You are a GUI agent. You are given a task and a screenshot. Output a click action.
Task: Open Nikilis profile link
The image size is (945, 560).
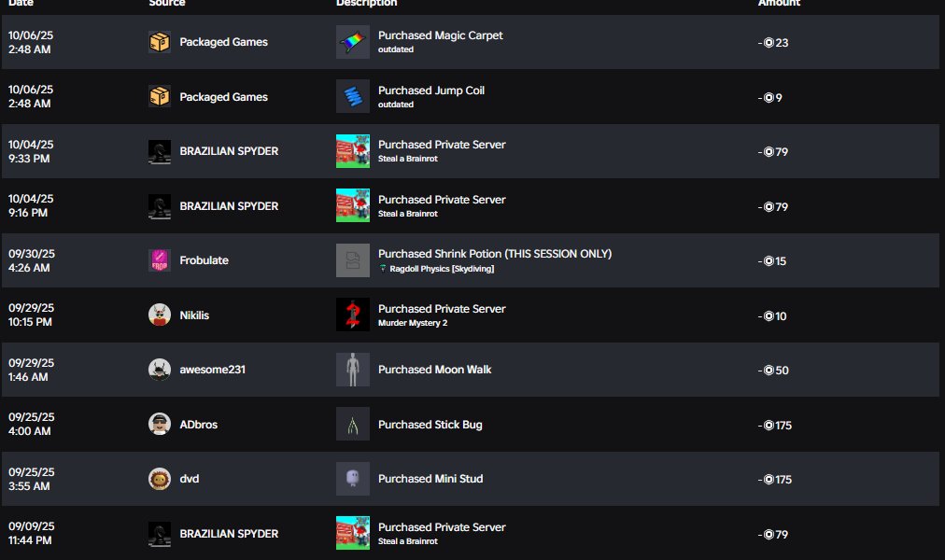tap(194, 315)
